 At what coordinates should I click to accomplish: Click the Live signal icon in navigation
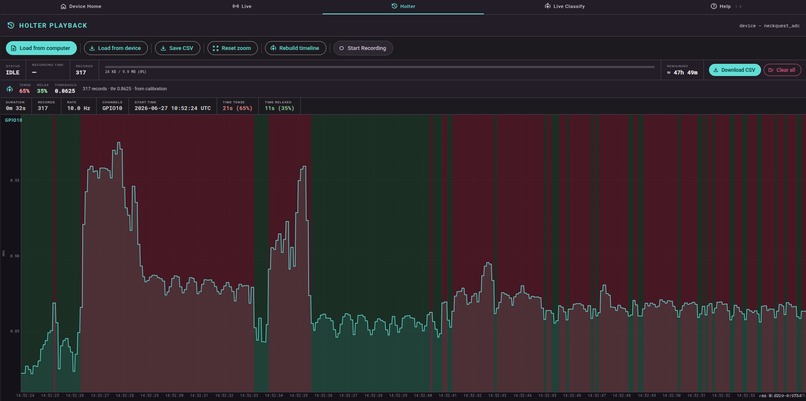click(235, 7)
